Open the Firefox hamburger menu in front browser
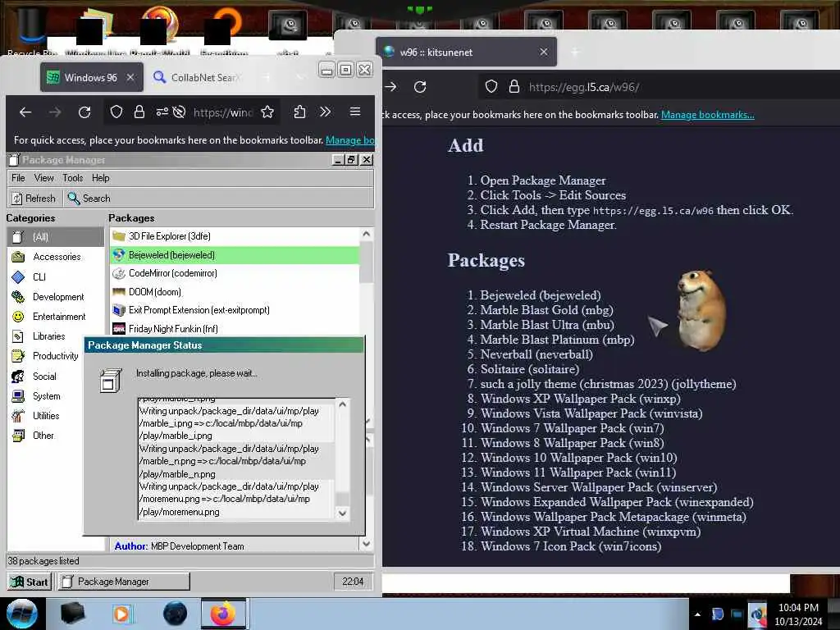 pyautogui.click(x=354, y=112)
